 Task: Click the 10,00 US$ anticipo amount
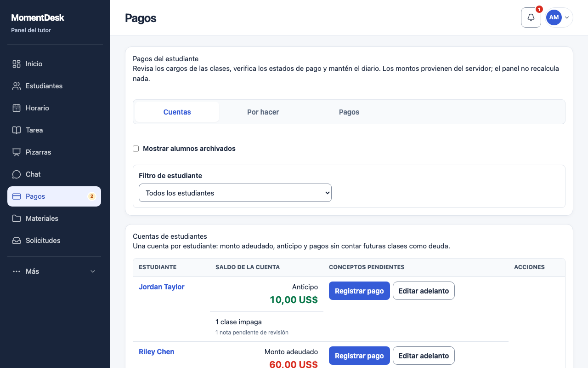coord(294,300)
